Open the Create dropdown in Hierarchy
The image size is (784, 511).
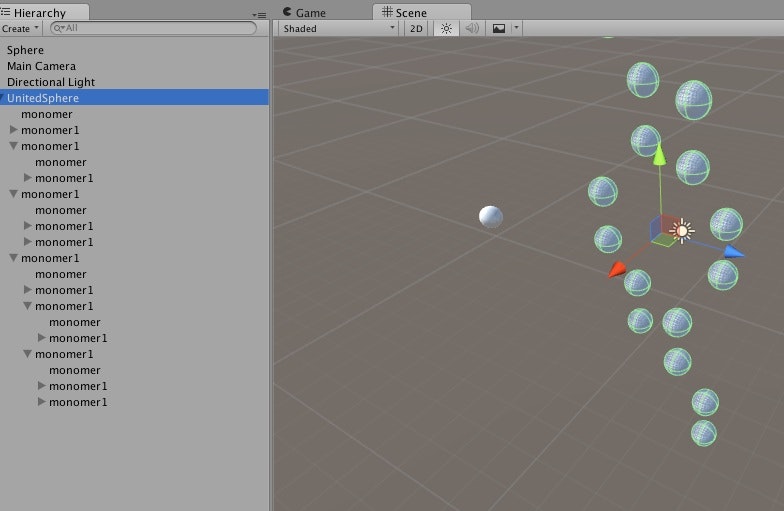20,28
